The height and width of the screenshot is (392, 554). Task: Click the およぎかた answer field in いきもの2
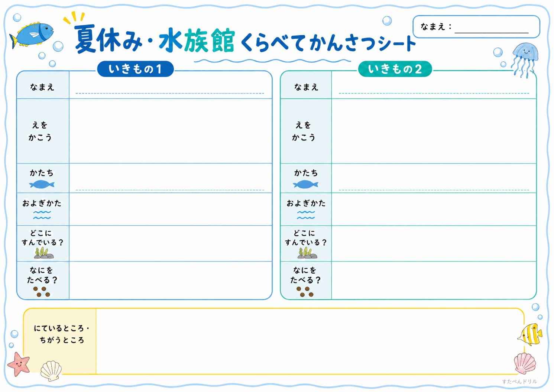pos(434,209)
